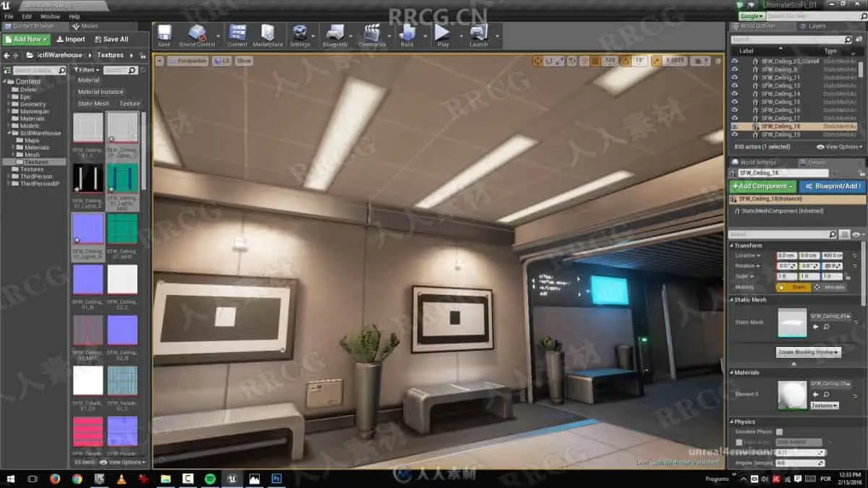Open Spotify from the Windows taskbar
The height and width of the screenshot is (488, 868).
coord(210,479)
